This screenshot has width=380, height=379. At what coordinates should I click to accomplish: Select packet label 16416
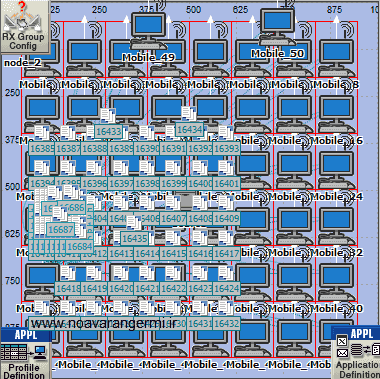tap(199, 254)
